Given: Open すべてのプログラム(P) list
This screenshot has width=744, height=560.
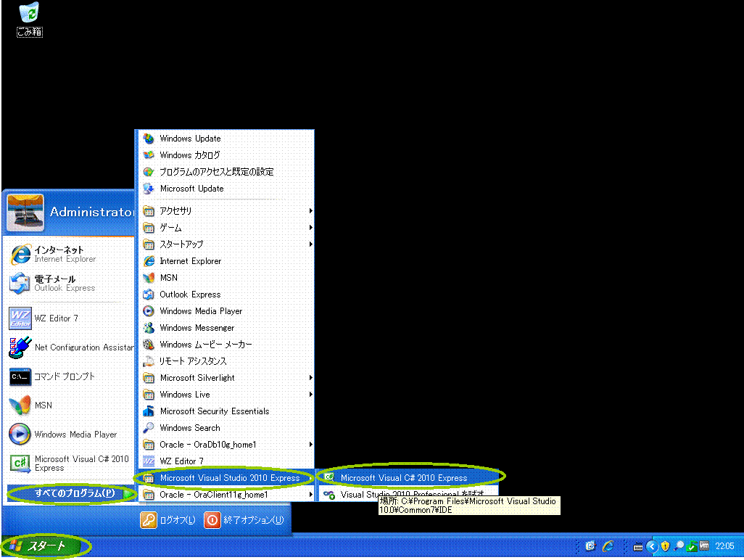Looking at the screenshot, I should click(x=71, y=493).
